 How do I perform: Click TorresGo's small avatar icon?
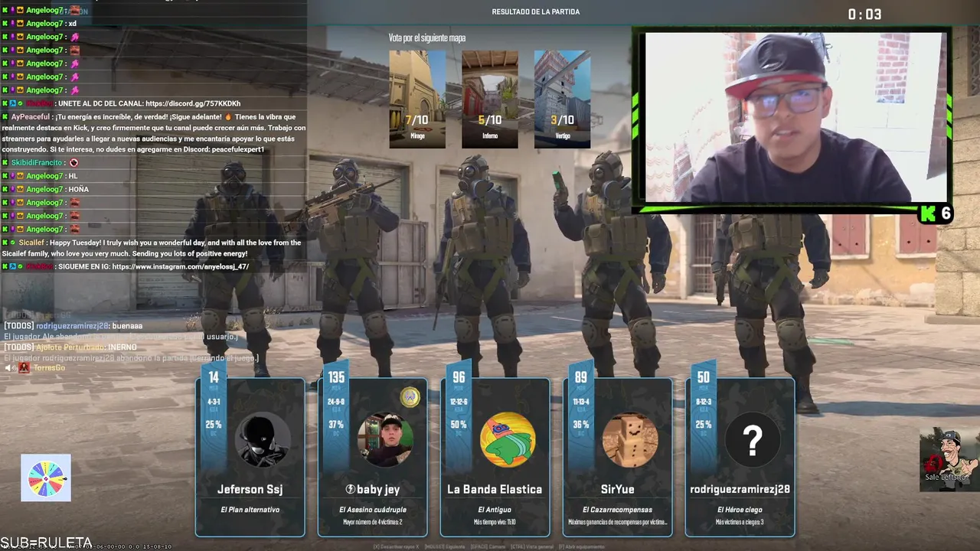point(24,368)
